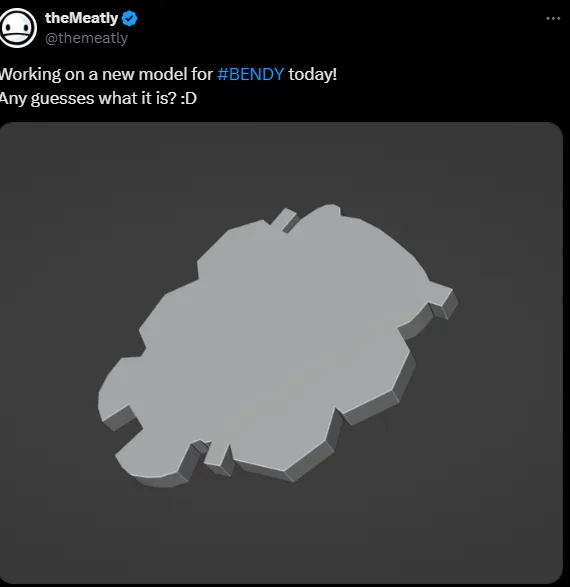Open theMeatly's profile avatar
570x587 pixels.
click(x=18, y=28)
